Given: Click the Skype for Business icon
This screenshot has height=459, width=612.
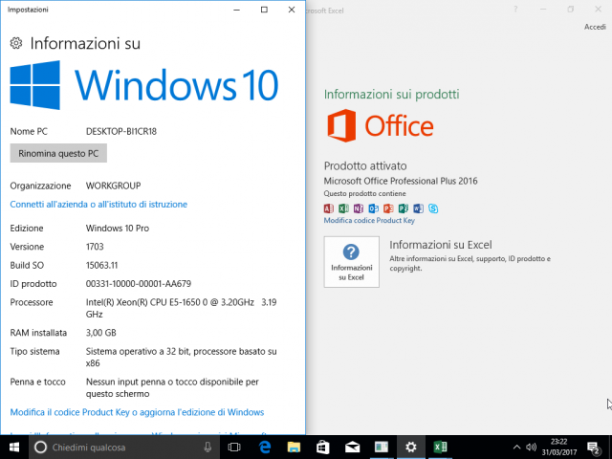Looking at the screenshot, I should pos(433,208).
